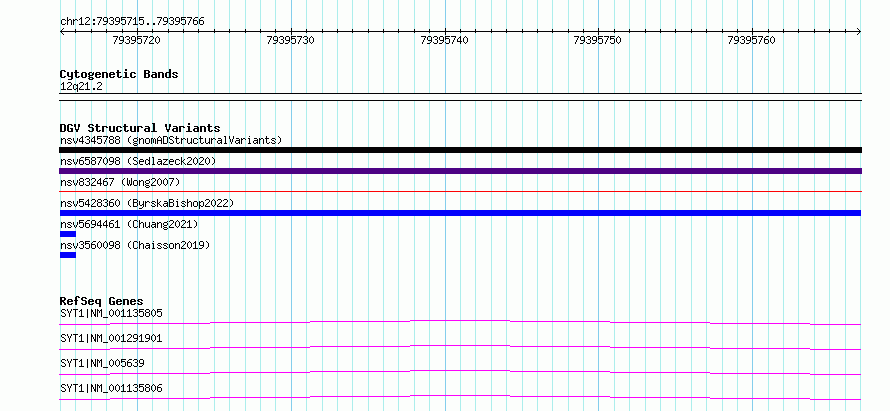Viewport: 890px width, 411px height.
Task: Open the DGV Structural Variants track title
Action: (x=140, y=128)
